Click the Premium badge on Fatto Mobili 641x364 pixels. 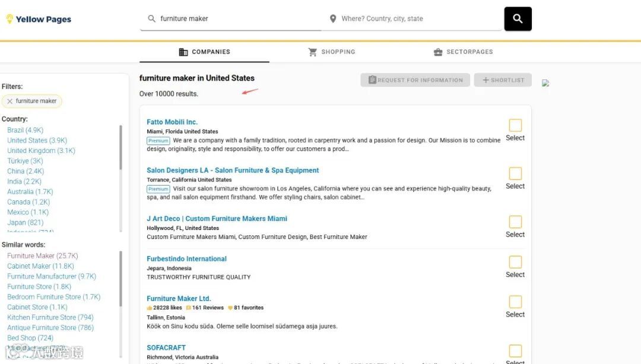tap(158, 141)
